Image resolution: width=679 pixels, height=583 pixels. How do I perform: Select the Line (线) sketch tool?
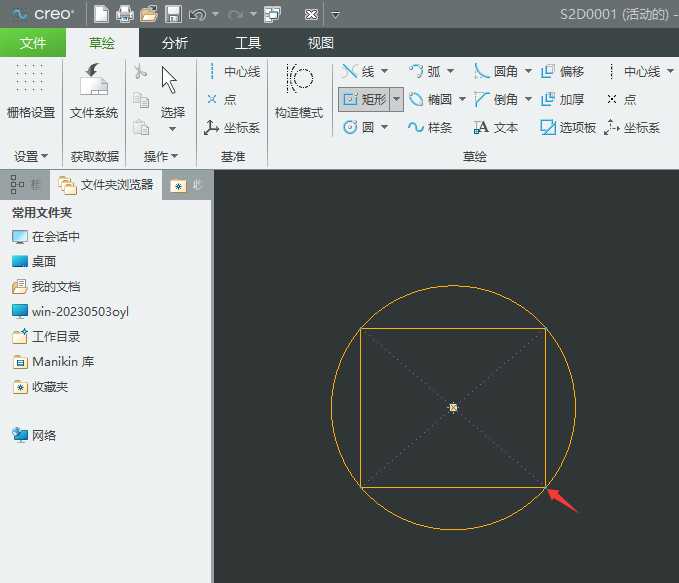coord(358,72)
